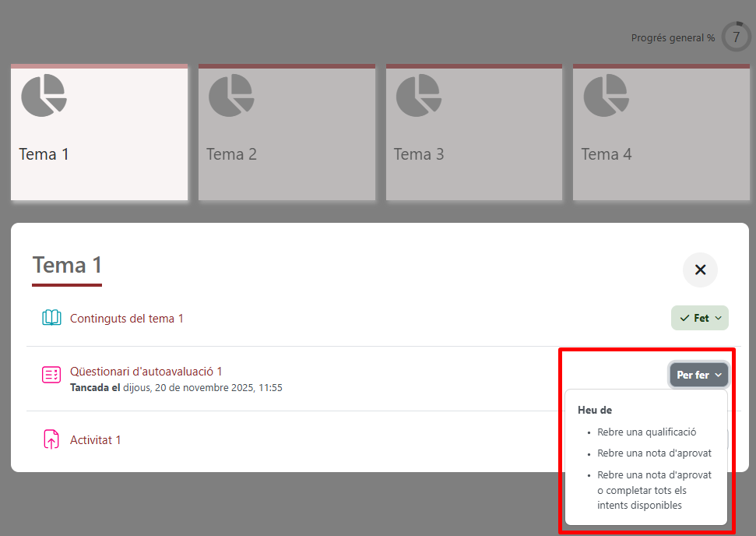Close the Tema 1 panel with the X
The height and width of the screenshot is (536, 756).
[x=700, y=270]
